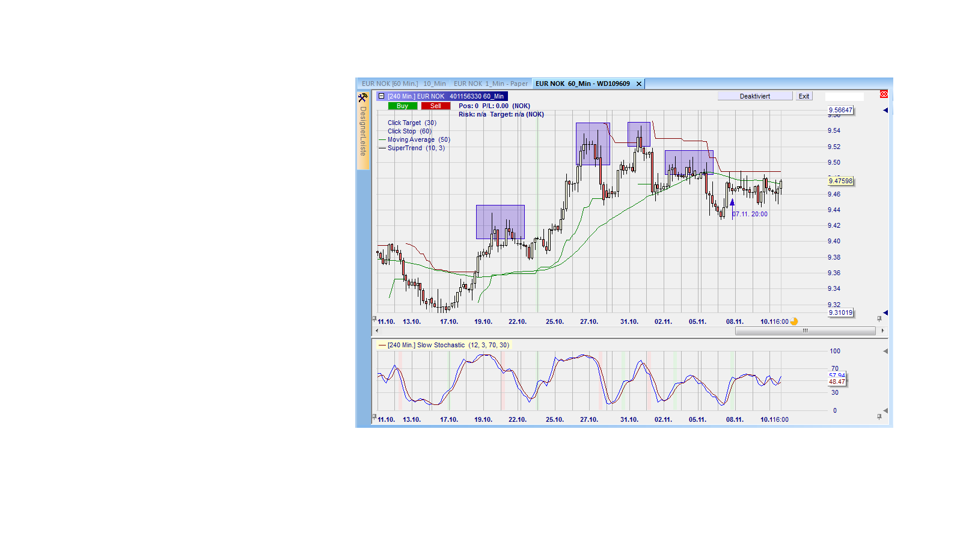Click the red triangle beside the Stochastic 100 level
This screenshot has height=560, width=966.
click(x=885, y=351)
